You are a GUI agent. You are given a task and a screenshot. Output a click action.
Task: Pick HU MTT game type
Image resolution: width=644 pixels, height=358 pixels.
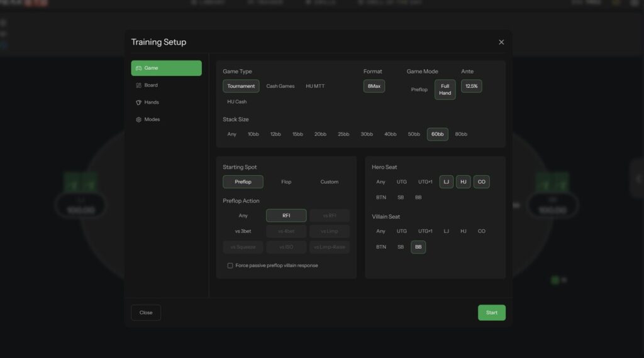pos(315,86)
